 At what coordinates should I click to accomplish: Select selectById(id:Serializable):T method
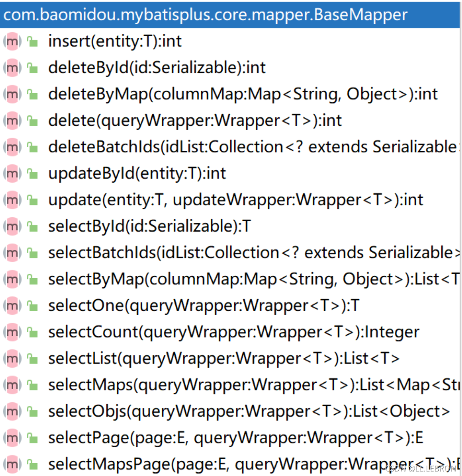tap(150, 226)
